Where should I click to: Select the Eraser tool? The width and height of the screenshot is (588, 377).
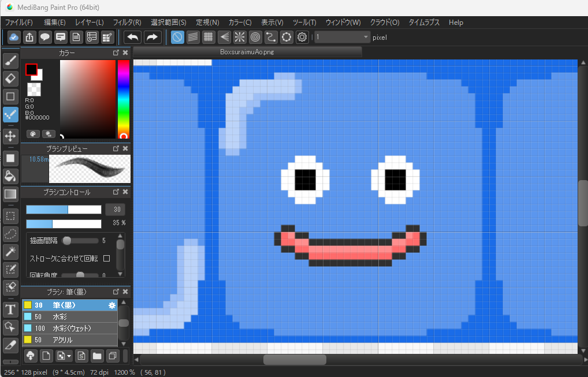tap(10, 79)
